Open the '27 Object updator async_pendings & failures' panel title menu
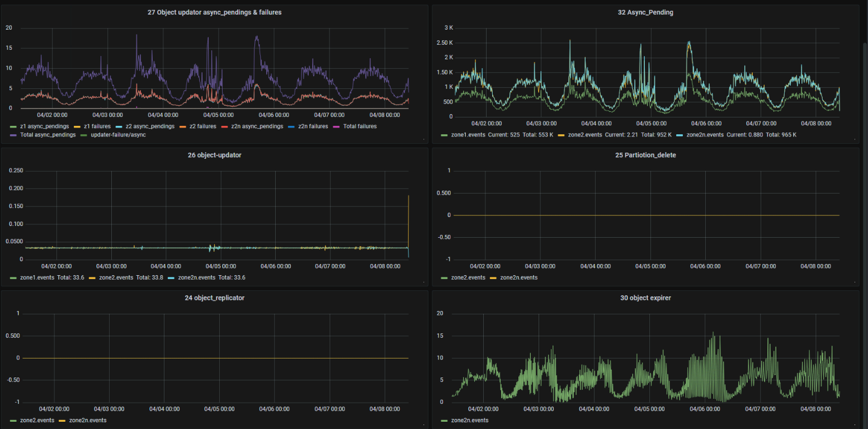 pyautogui.click(x=214, y=12)
